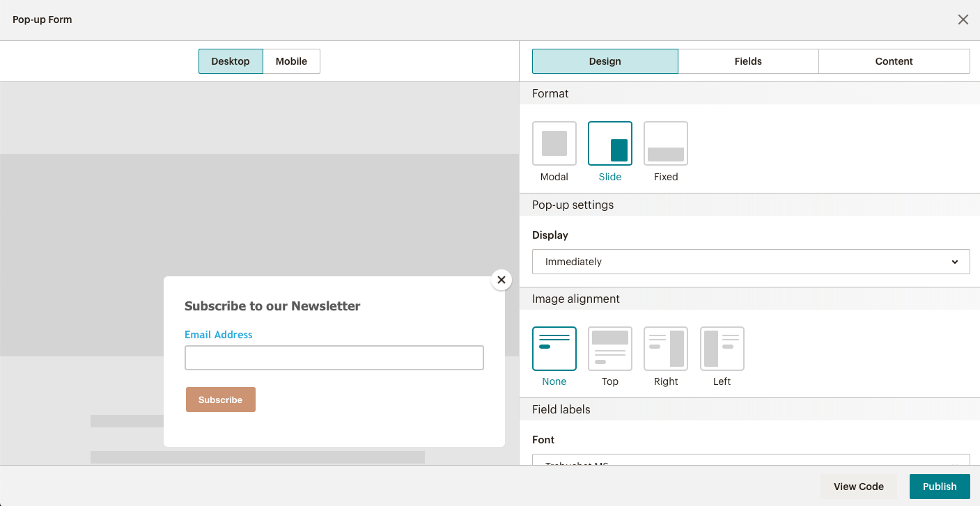Viewport: 980px width, 506px height.
Task: Click the View Code button
Action: (x=858, y=487)
